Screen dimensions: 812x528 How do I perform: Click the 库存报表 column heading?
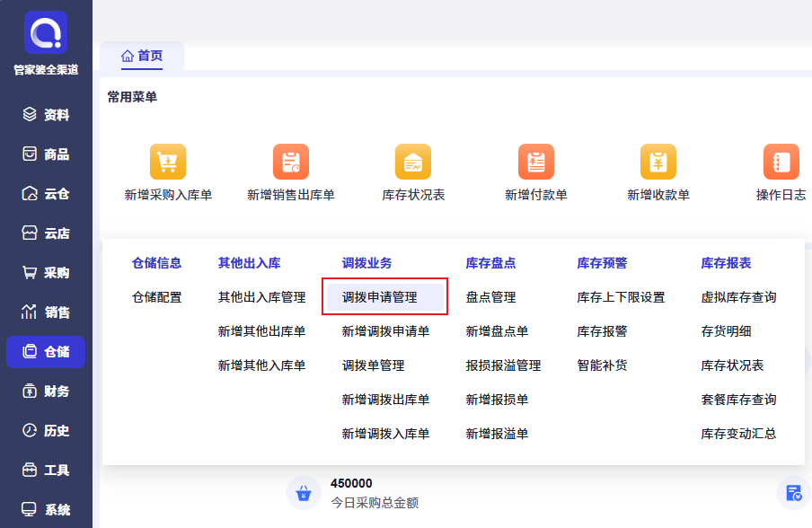click(726, 263)
